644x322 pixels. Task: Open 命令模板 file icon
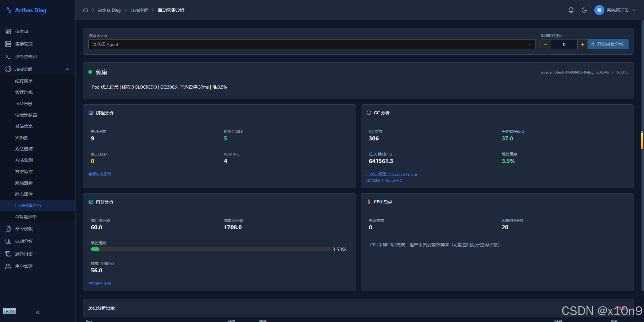[8, 229]
